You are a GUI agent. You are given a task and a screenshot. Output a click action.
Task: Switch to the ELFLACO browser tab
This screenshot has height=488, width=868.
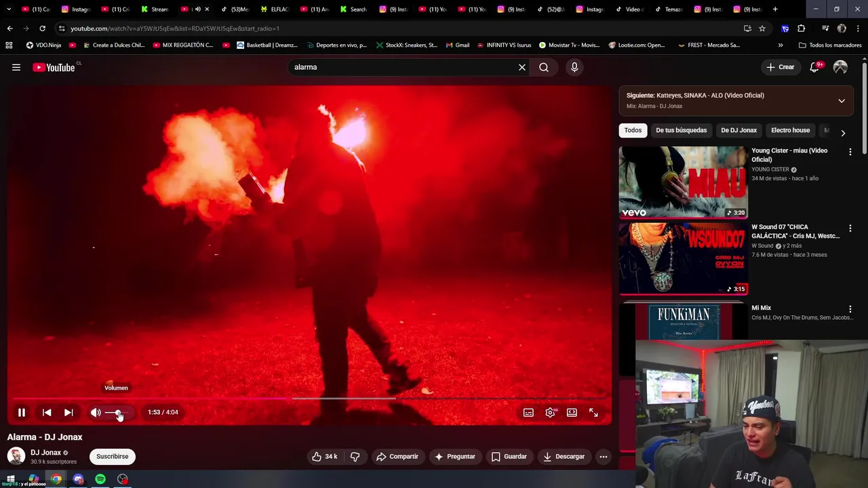(275, 9)
